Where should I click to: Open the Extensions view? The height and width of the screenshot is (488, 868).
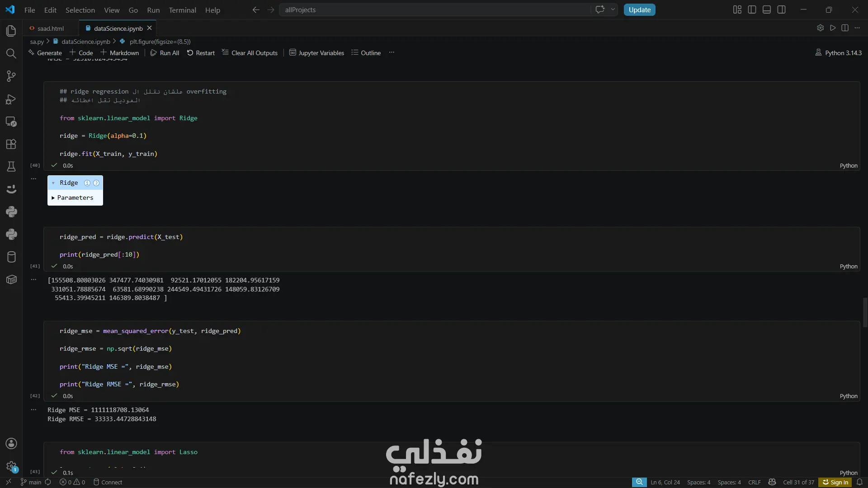tap(11, 144)
